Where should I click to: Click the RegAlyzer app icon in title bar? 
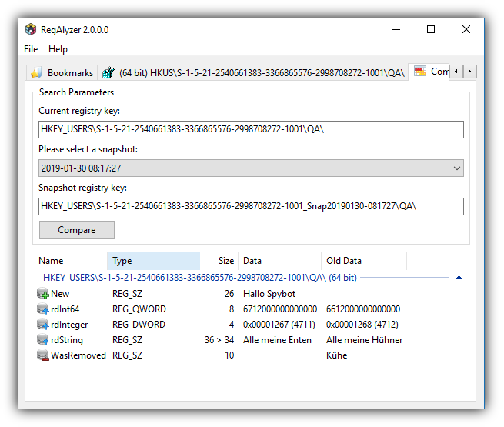pyautogui.click(x=31, y=30)
